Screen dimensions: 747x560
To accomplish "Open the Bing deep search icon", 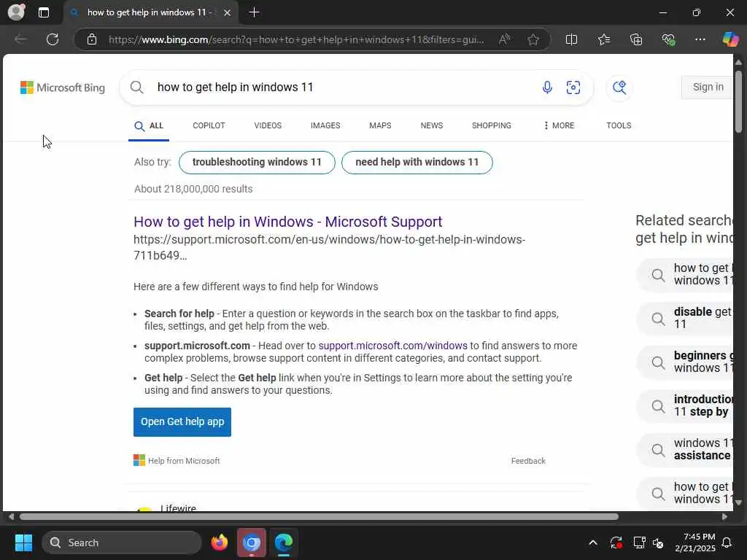I will (x=619, y=87).
